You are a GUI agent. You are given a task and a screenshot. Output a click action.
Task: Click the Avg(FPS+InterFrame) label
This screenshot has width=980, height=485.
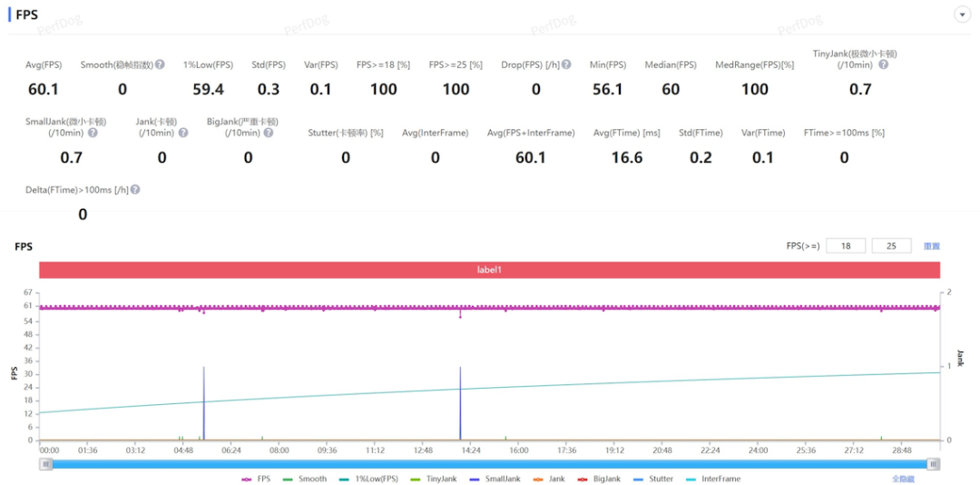531,133
